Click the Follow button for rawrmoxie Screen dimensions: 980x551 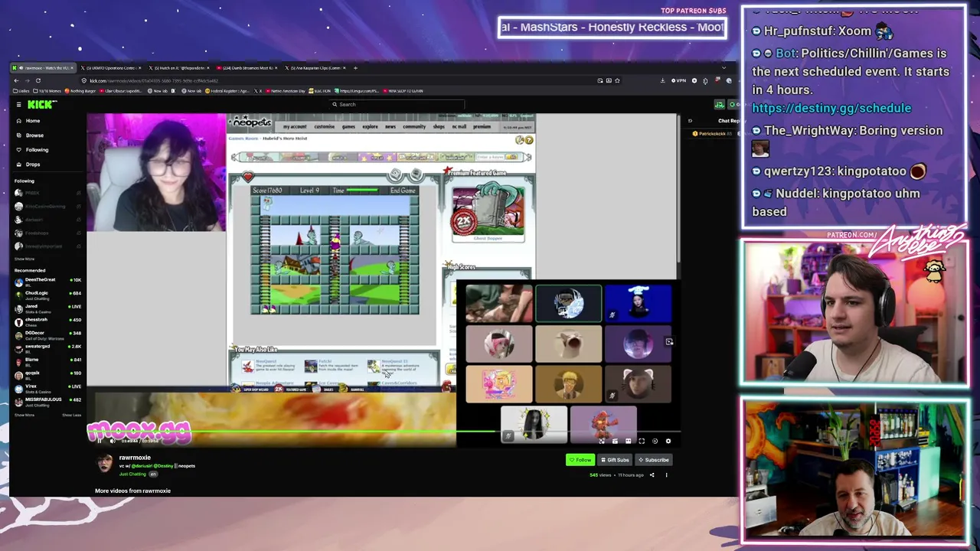tap(580, 460)
